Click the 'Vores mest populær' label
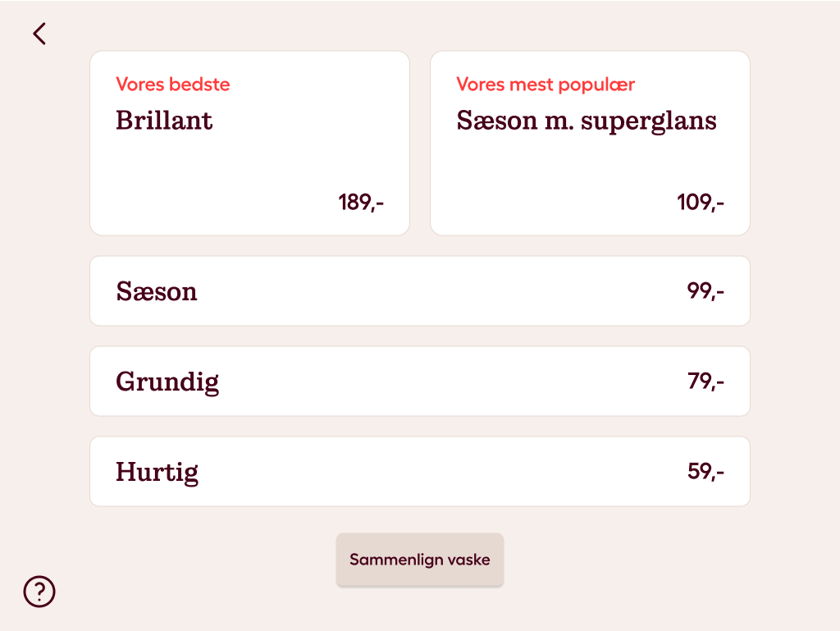The image size is (840, 631). 546,84
